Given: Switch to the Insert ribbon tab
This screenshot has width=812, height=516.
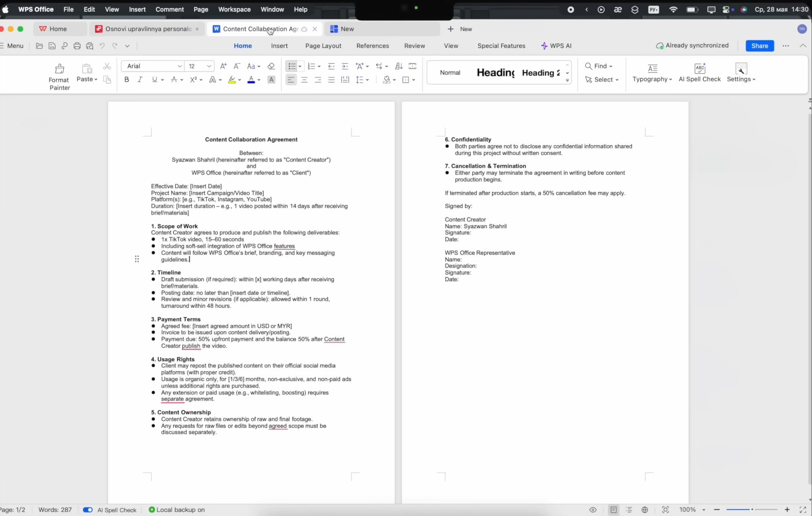Looking at the screenshot, I should (279, 46).
